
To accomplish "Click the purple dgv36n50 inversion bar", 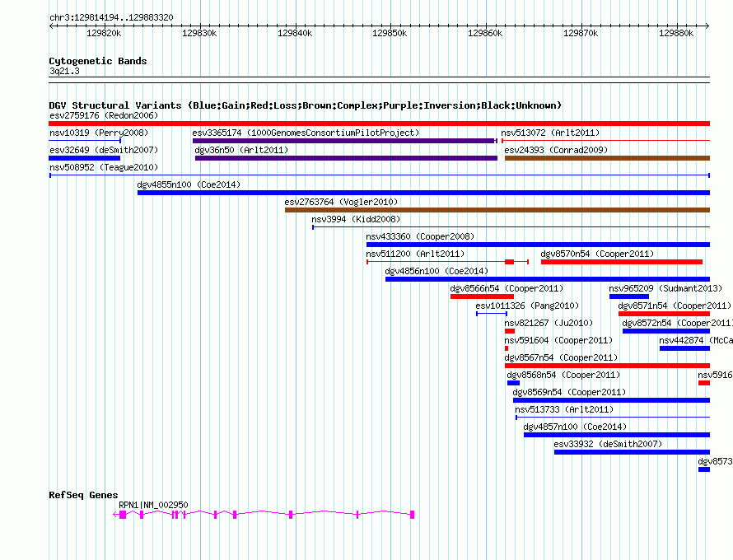I will tap(346, 158).
